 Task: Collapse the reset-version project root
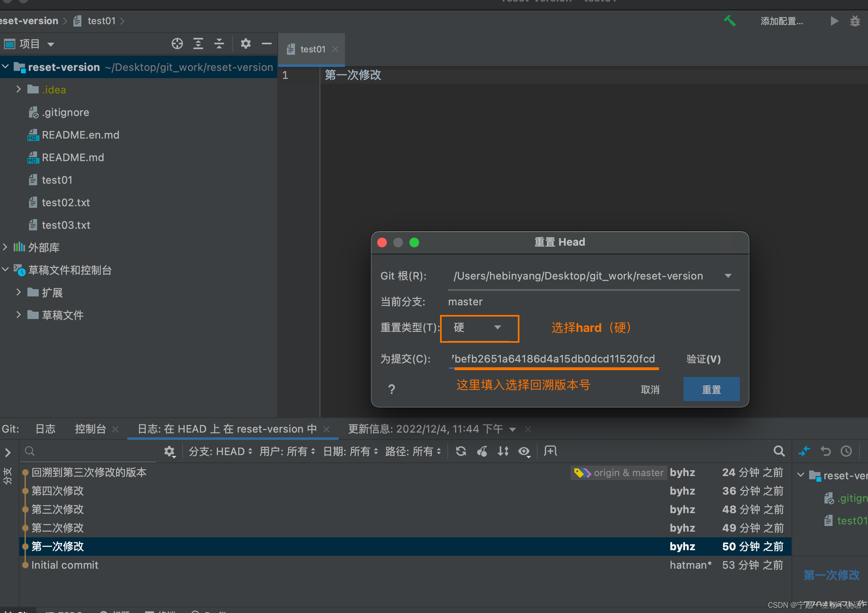pyautogui.click(x=6, y=66)
